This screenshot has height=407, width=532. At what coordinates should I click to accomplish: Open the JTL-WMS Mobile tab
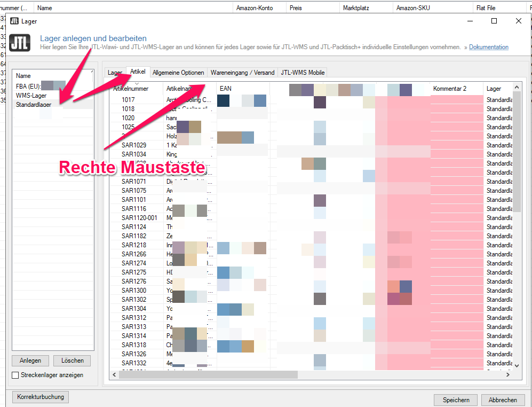[303, 73]
